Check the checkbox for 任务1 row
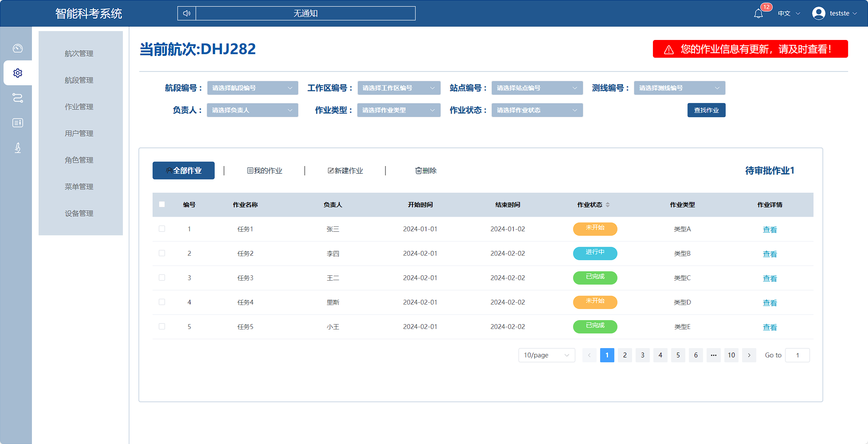Image resolution: width=868 pixels, height=444 pixels. 162,229
